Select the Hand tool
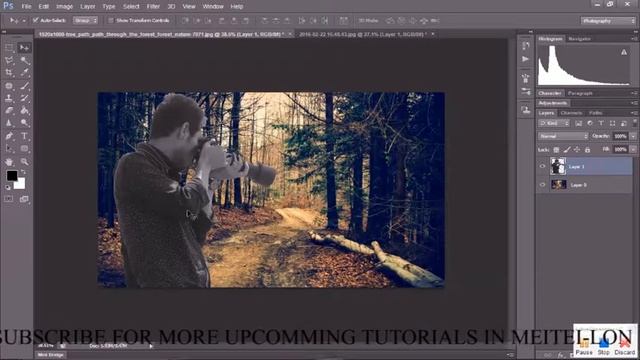The height and width of the screenshot is (360, 640). [9, 162]
